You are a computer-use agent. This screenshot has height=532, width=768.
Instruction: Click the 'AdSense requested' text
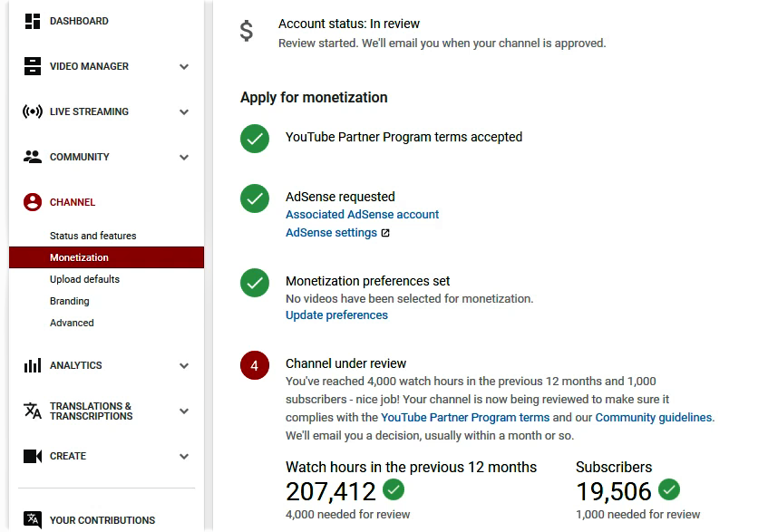(340, 197)
